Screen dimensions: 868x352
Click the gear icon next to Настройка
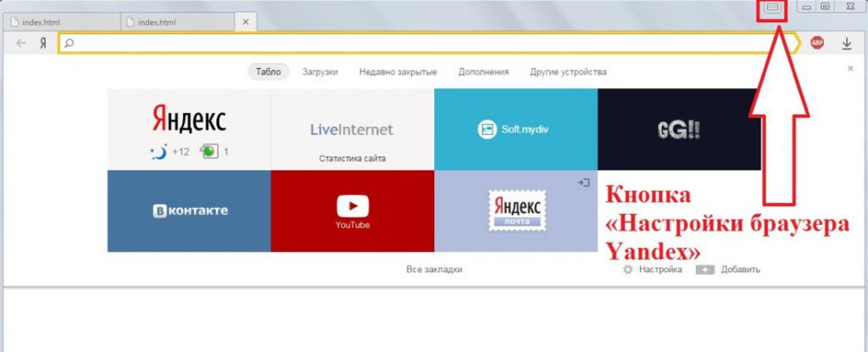[627, 270]
